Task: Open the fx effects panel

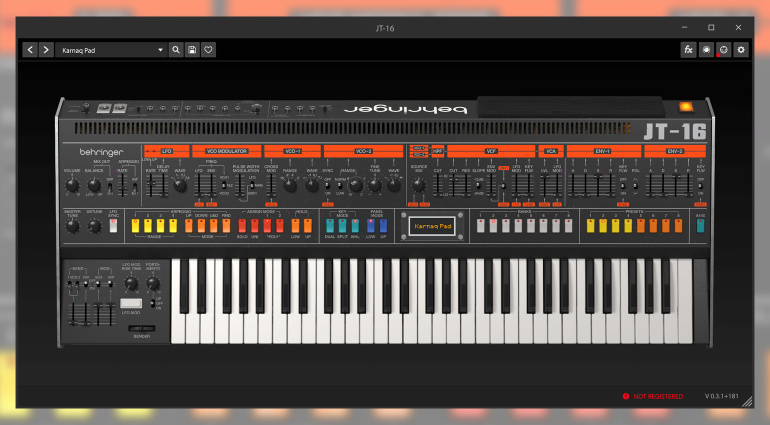Action: (x=688, y=50)
